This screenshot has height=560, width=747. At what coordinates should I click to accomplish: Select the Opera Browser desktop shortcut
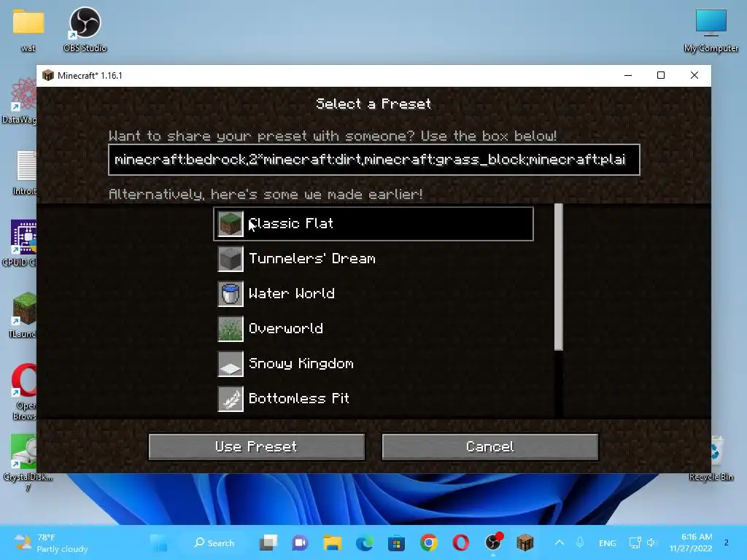point(24,392)
